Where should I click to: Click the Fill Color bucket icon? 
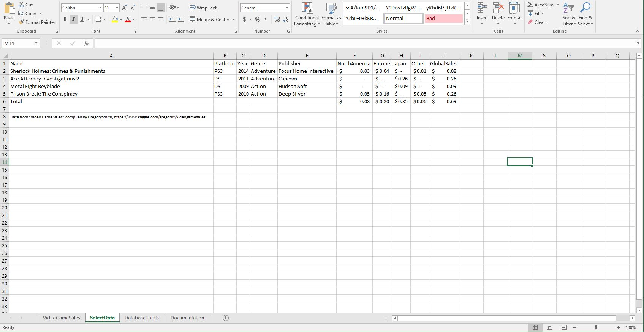[115, 19]
